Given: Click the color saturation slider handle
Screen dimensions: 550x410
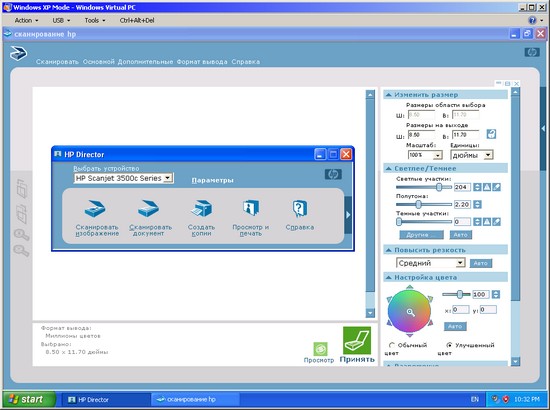Looking at the screenshot, I should (460, 294).
